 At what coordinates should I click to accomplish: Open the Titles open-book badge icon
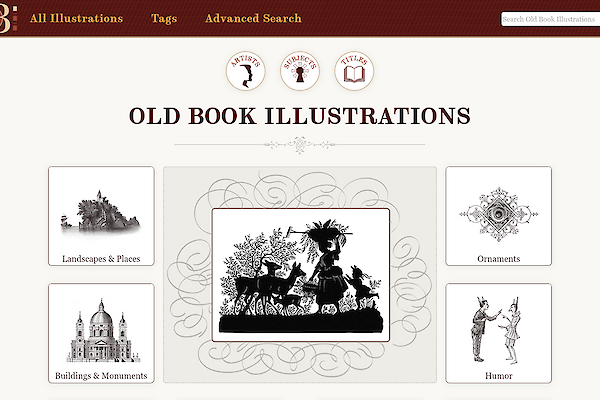[354, 71]
